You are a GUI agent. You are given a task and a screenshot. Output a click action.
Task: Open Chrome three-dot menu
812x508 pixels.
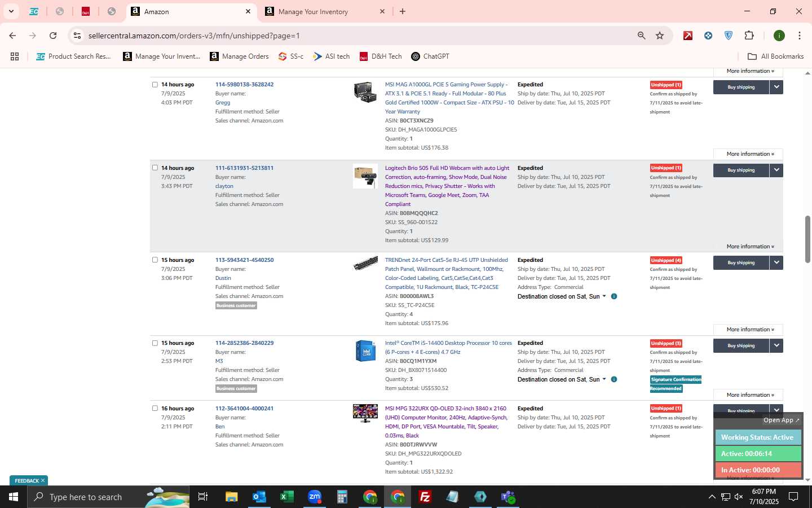pyautogui.click(x=800, y=36)
